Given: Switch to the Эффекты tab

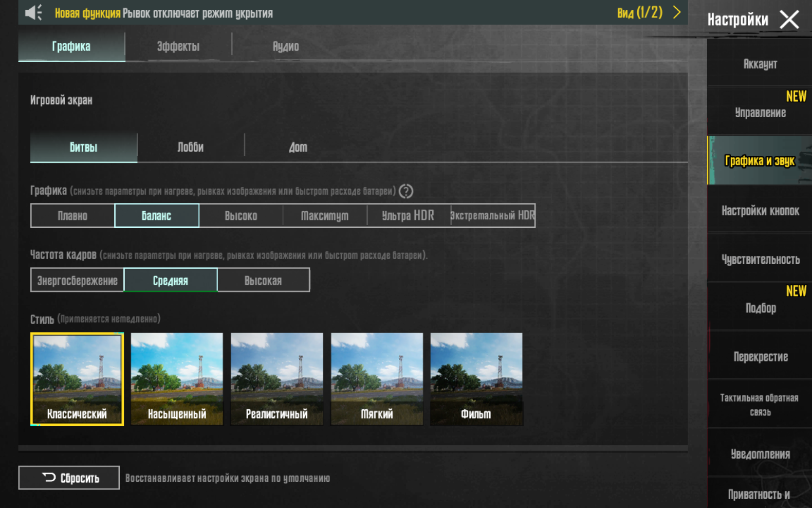Looking at the screenshot, I should (x=178, y=46).
